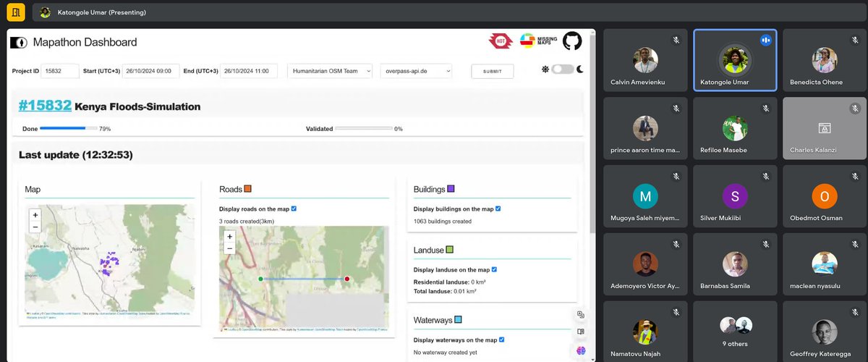Click the purple brain floating side icon
868x362 pixels.
581,350
